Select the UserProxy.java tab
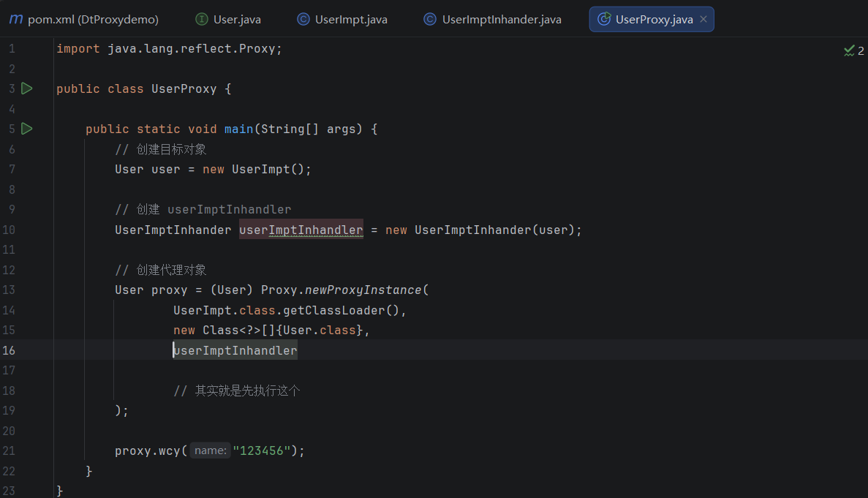 click(651, 19)
